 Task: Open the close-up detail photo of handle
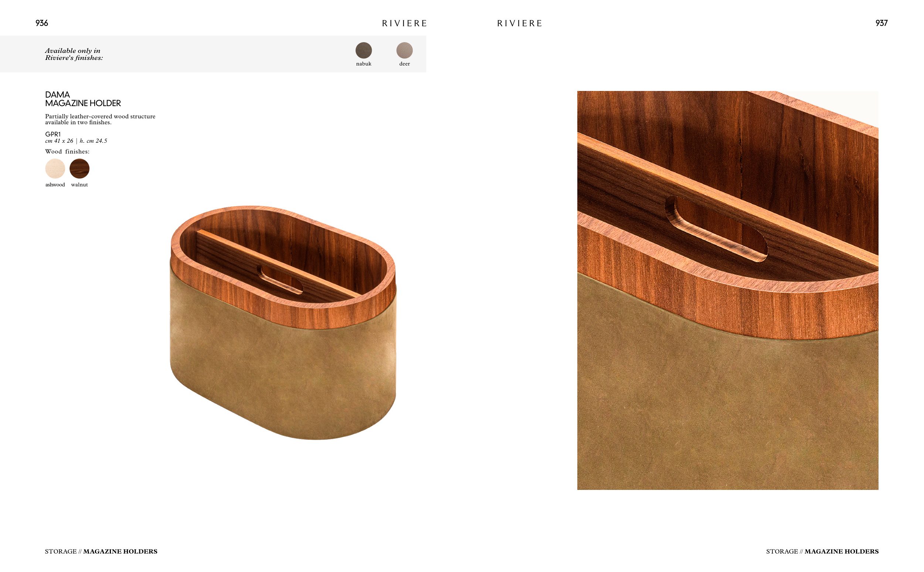[727, 290]
